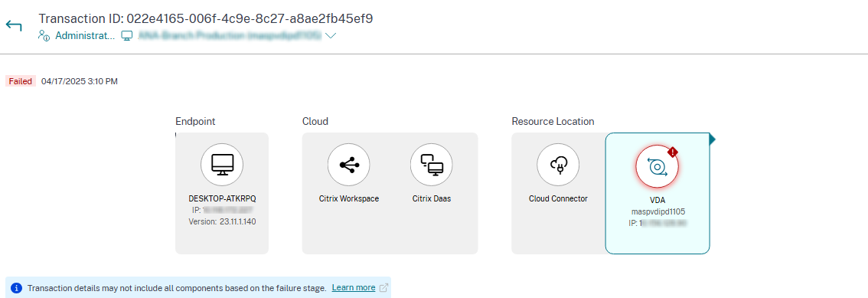This screenshot has height=298, width=868.
Task: Click the Citrix Daas label
Action: (x=432, y=198)
